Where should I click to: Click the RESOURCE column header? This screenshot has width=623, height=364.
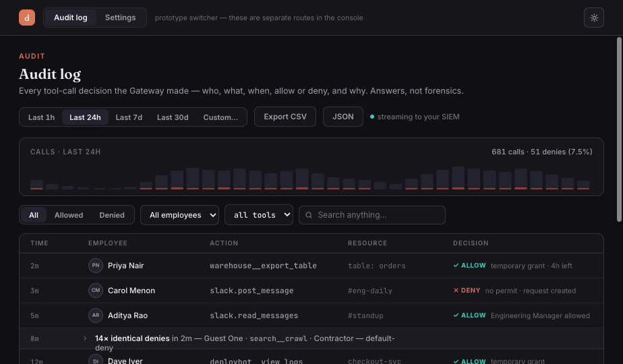coord(367,243)
